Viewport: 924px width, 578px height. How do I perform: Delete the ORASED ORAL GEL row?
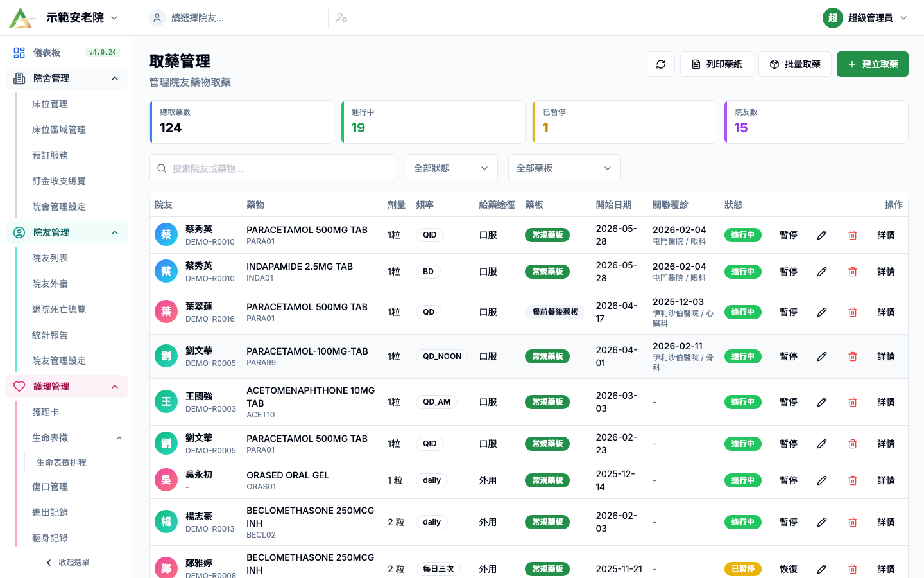853,480
